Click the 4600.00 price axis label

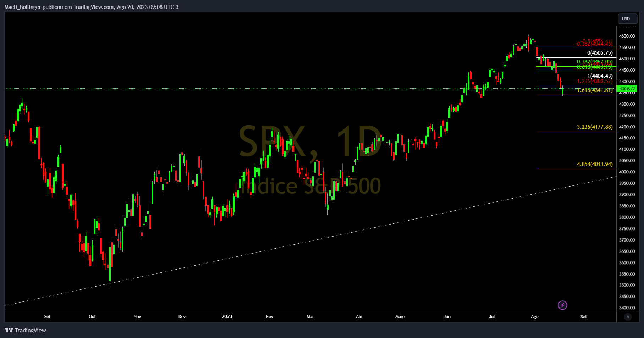pyautogui.click(x=627, y=36)
